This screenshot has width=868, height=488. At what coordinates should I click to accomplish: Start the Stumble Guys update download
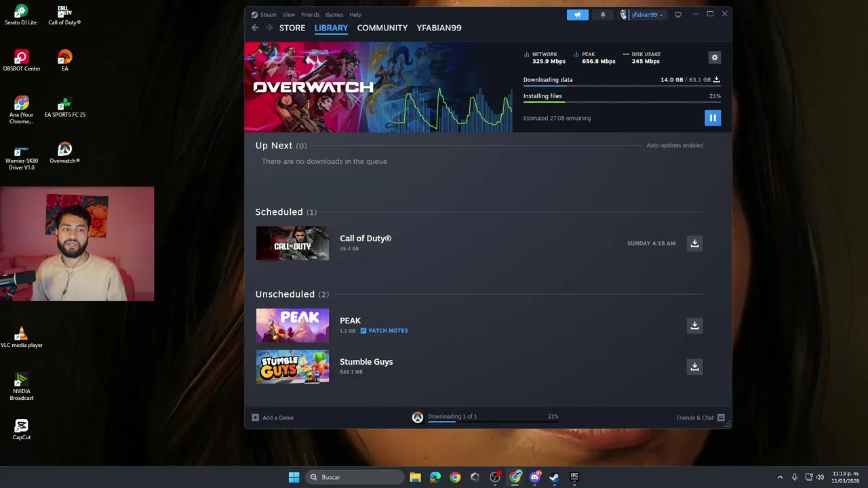point(694,367)
